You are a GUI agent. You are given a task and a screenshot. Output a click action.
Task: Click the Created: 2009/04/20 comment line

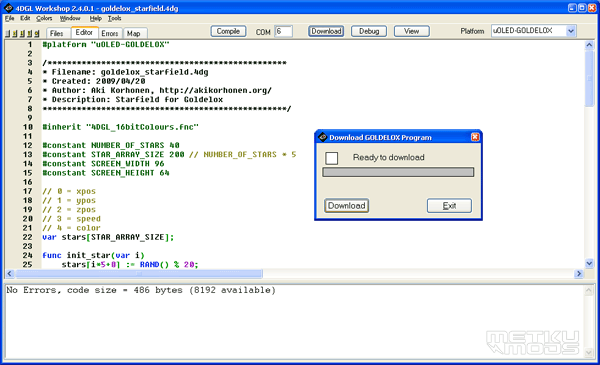coord(94,81)
